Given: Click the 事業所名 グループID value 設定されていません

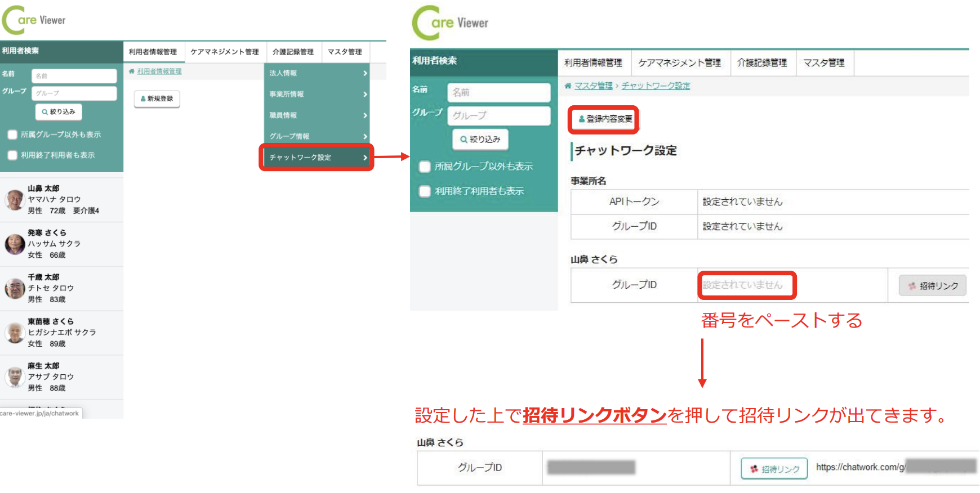Looking at the screenshot, I should pos(742,226).
